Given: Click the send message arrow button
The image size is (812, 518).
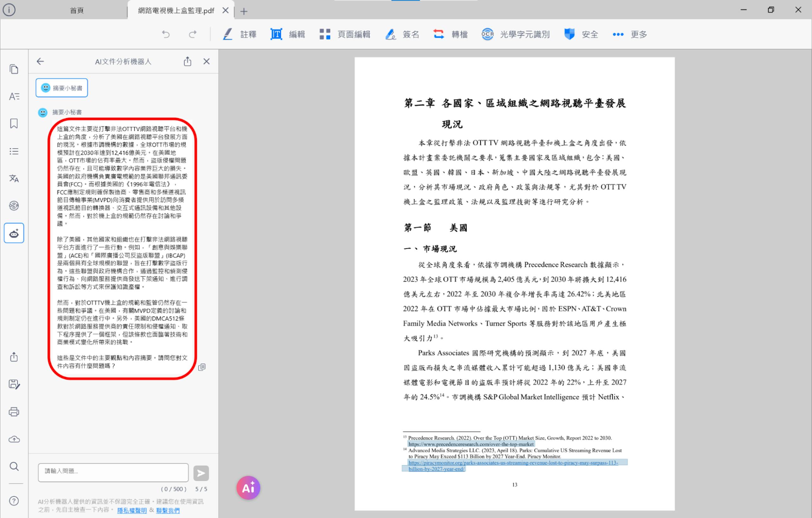Looking at the screenshot, I should pyautogui.click(x=201, y=473).
